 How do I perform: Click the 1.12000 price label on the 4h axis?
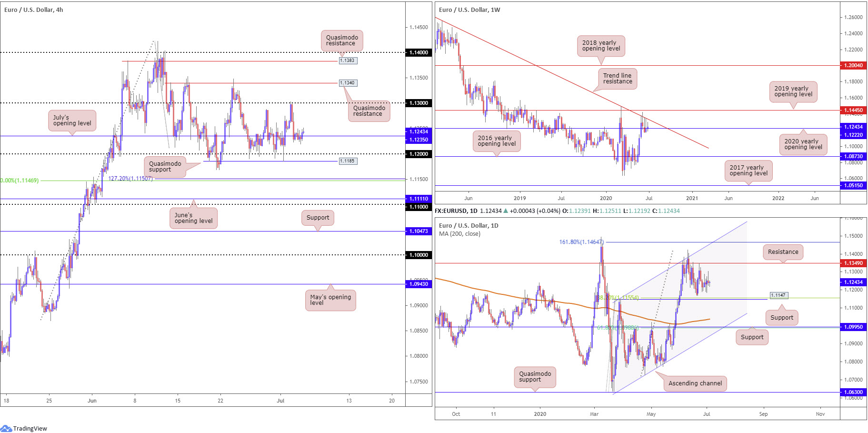coord(419,154)
